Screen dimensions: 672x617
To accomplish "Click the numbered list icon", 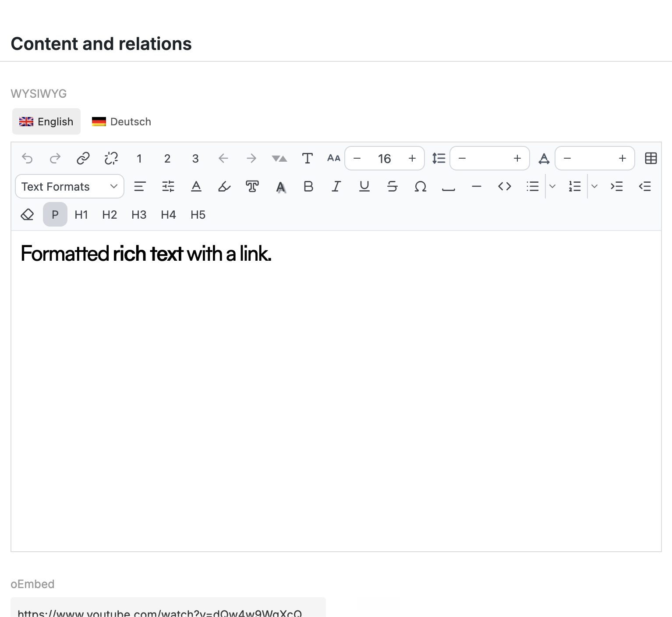I will [575, 186].
